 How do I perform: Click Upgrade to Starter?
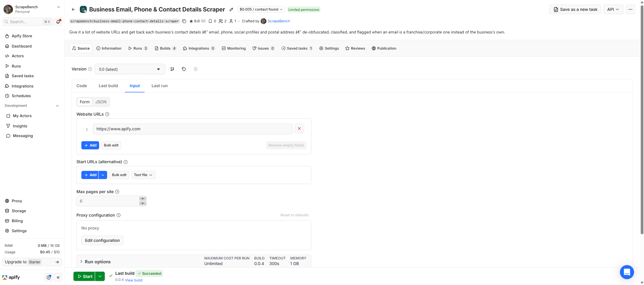(x=32, y=262)
